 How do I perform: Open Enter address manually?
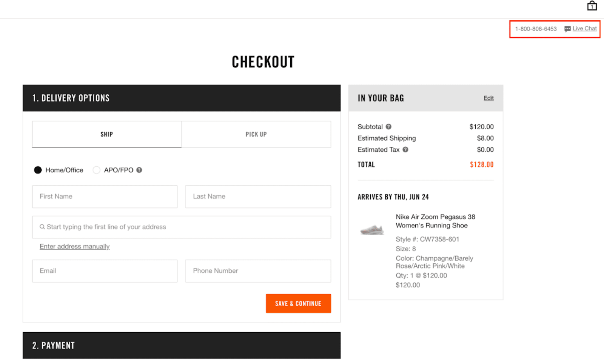pyautogui.click(x=74, y=246)
